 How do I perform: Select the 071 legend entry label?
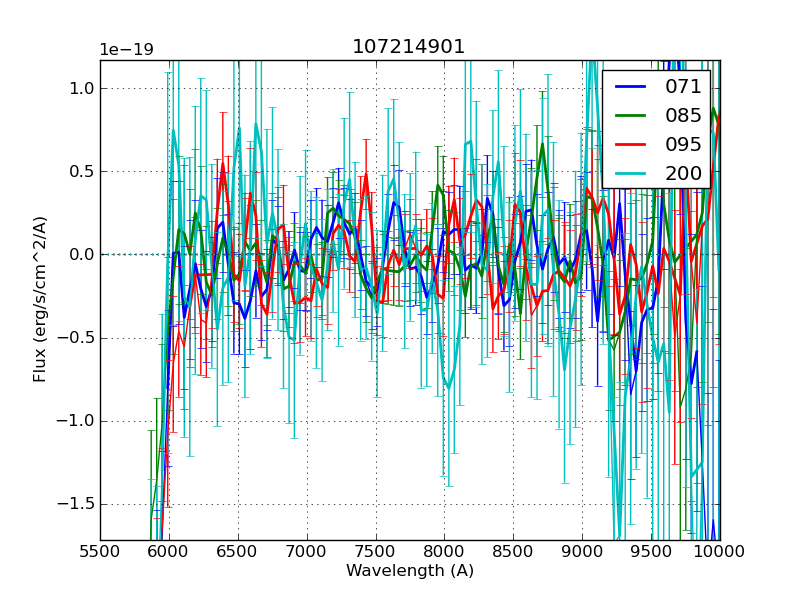(x=683, y=87)
